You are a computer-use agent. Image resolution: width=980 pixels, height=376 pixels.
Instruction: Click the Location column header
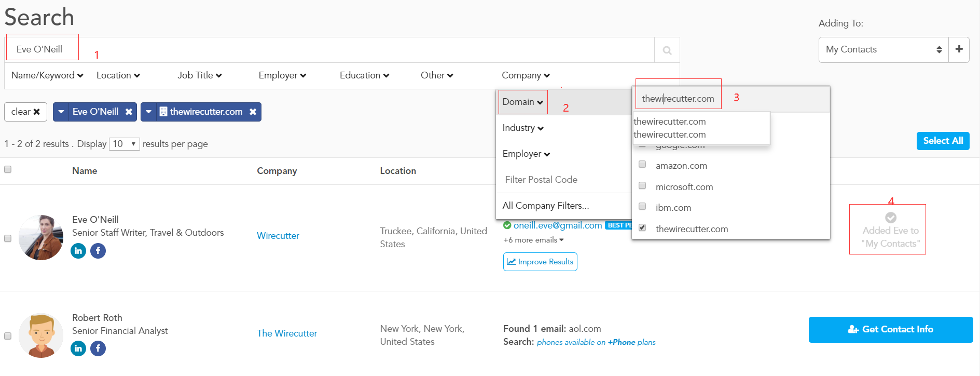click(398, 171)
